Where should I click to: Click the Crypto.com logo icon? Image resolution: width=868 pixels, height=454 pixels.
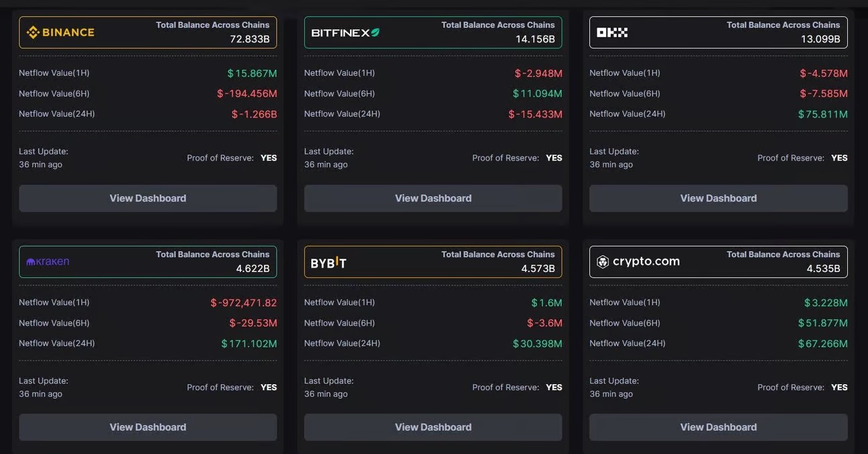pyautogui.click(x=603, y=262)
